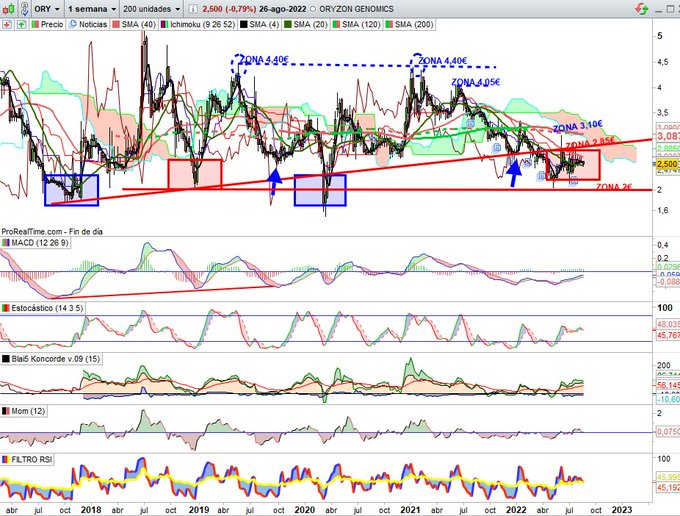Open the SMA (120) indicator settings

coord(356,25)
